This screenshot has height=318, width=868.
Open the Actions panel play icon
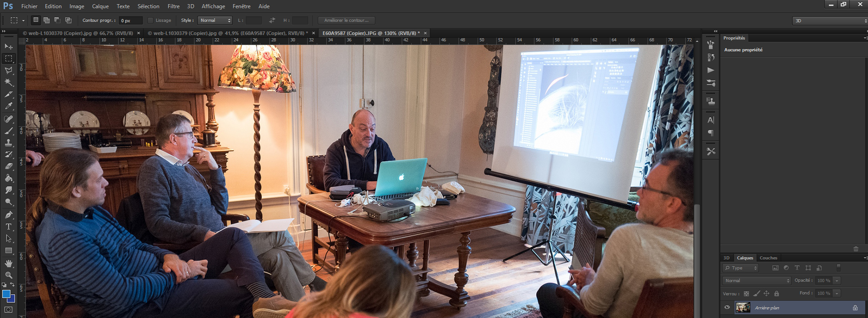[x=711, y=70]
